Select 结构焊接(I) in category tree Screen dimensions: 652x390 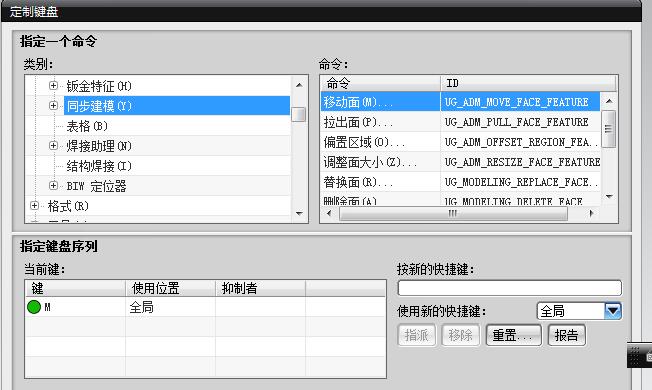pyautogui.click(x=99, y=166)
